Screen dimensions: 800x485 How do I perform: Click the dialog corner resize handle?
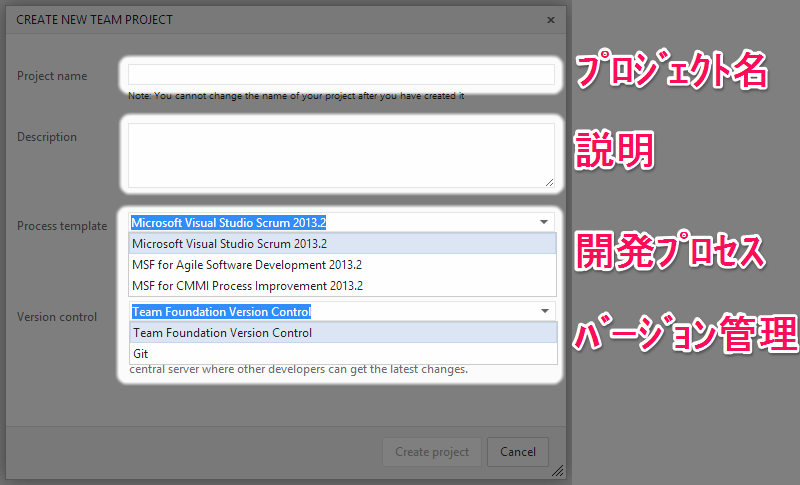pyautogui.click(x=558, y=471)
